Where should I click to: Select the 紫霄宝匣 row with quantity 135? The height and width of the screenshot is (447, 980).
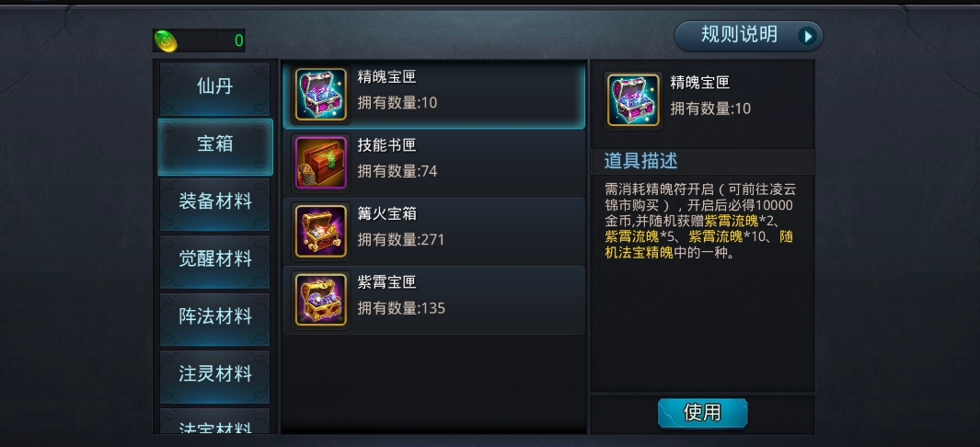(434, 300)
